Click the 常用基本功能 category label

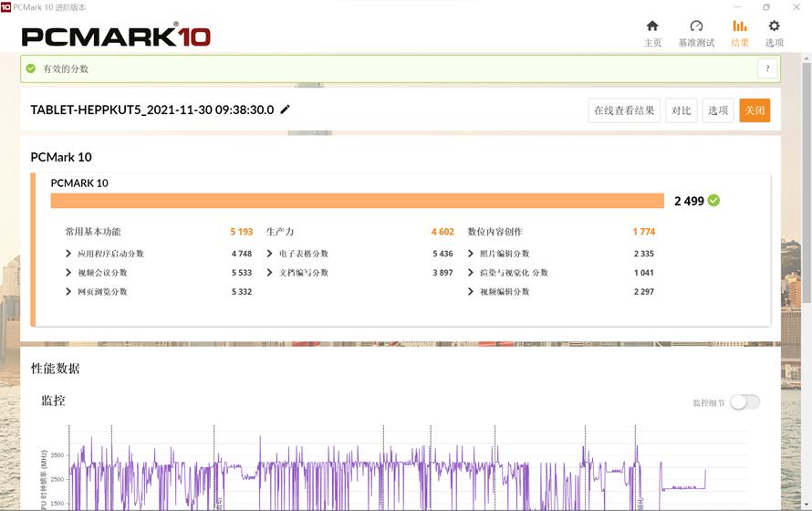(x=93, y=232)
